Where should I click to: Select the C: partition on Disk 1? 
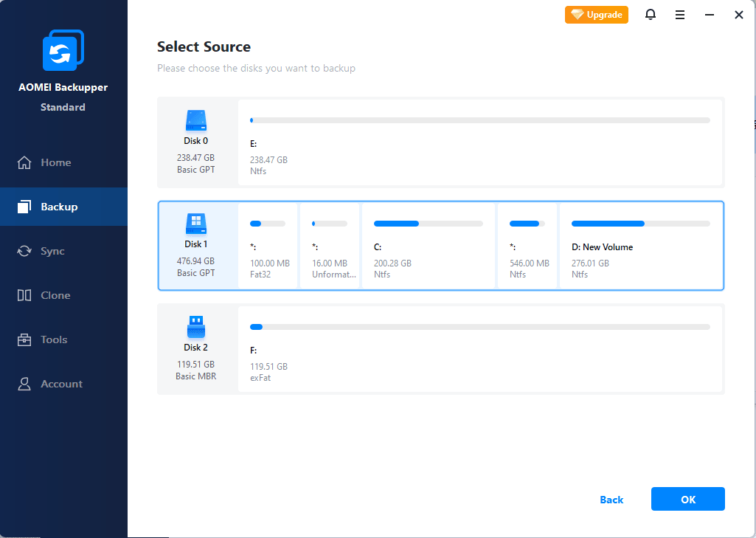click(x=429, y=245)
